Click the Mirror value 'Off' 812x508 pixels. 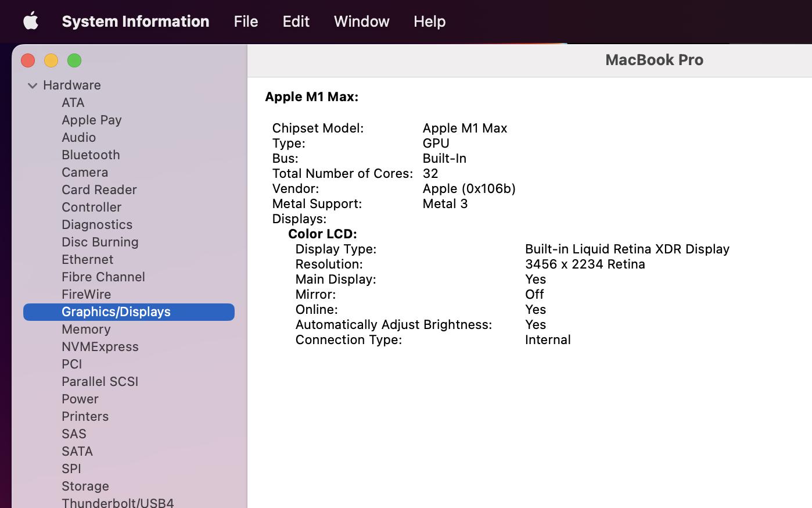pyautogui.click(x=534, y=294)
